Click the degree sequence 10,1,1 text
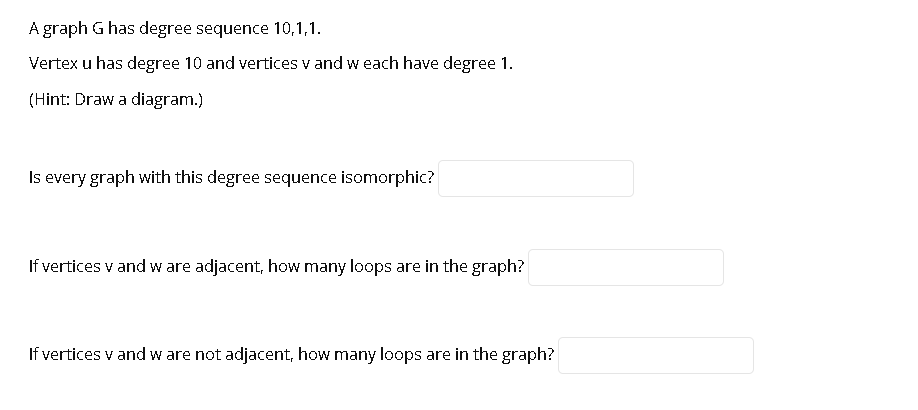 [x=230, y=29]
